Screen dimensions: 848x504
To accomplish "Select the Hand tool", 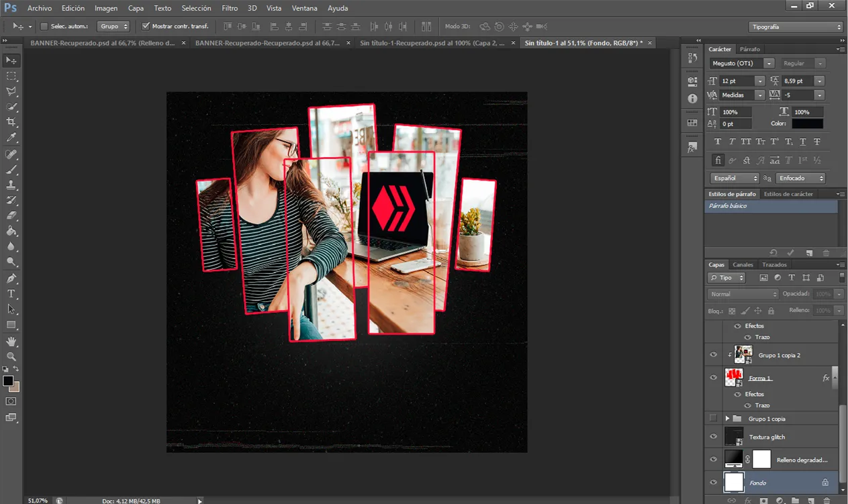I will point(11,342).
